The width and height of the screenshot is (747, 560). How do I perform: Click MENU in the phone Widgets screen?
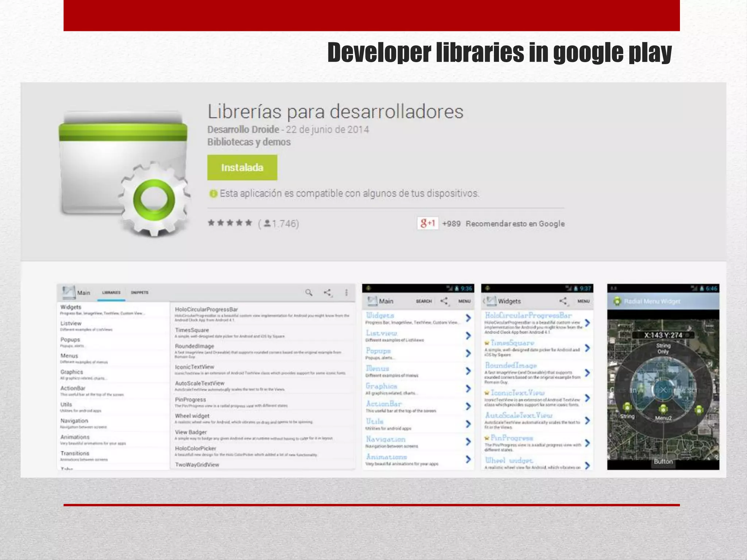(584, 301)
